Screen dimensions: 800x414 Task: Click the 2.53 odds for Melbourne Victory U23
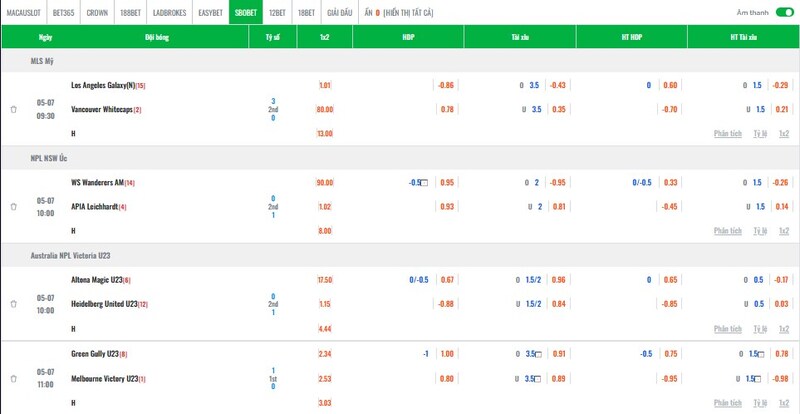pyautogui.click(x=325, y=379)
